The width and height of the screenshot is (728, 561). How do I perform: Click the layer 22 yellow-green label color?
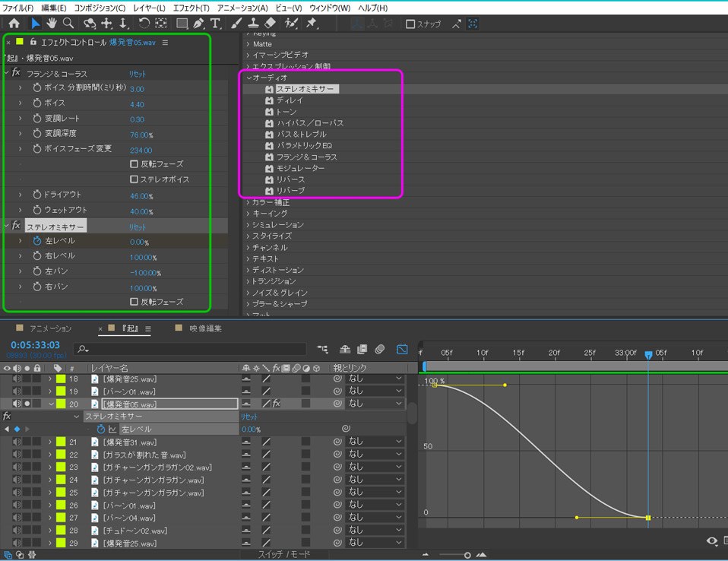[x=61, y=455]
